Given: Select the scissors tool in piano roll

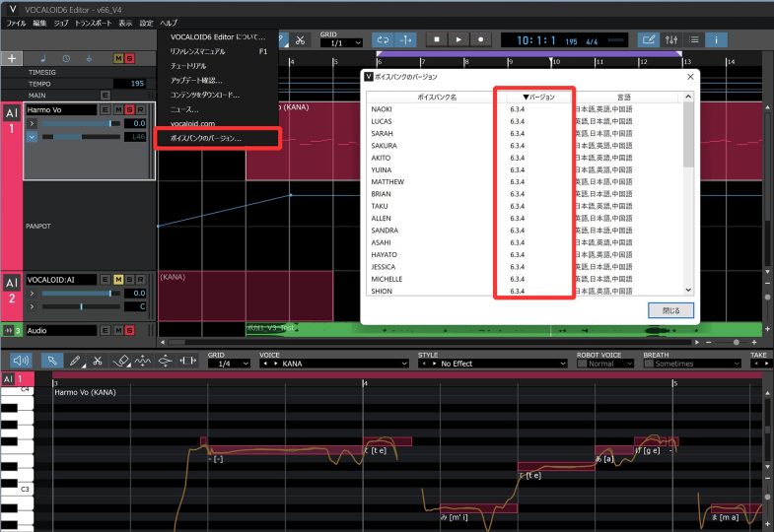Looking at the screenshot, I should click(x=98, y=361).
